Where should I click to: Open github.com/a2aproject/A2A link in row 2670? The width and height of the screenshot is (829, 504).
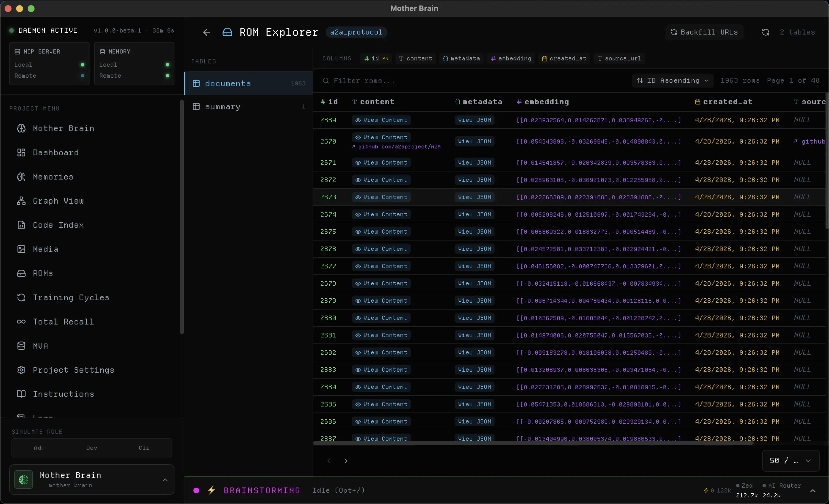pyautogui.click(x=396, y=147)
